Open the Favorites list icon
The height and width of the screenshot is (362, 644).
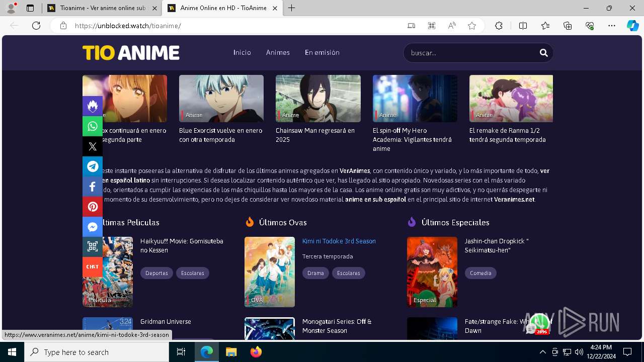click(545, 26)
